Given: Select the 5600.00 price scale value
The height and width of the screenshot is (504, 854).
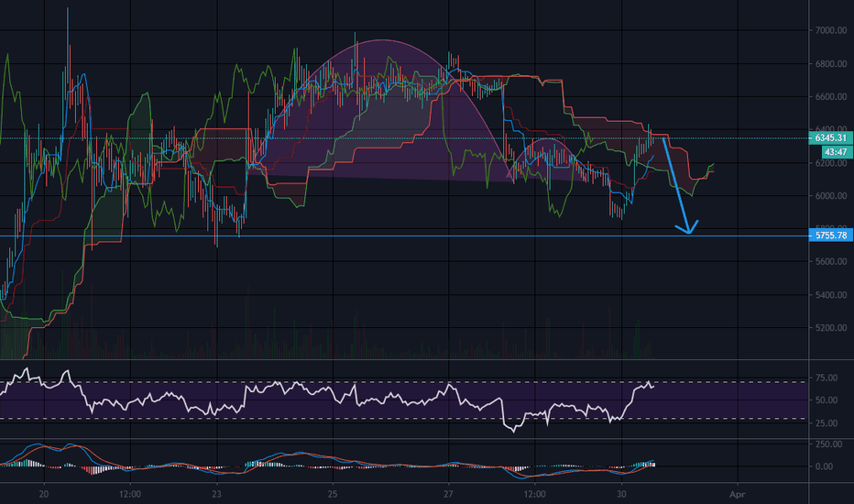Looking at the screenshot, I should click(x=830, y=261).
